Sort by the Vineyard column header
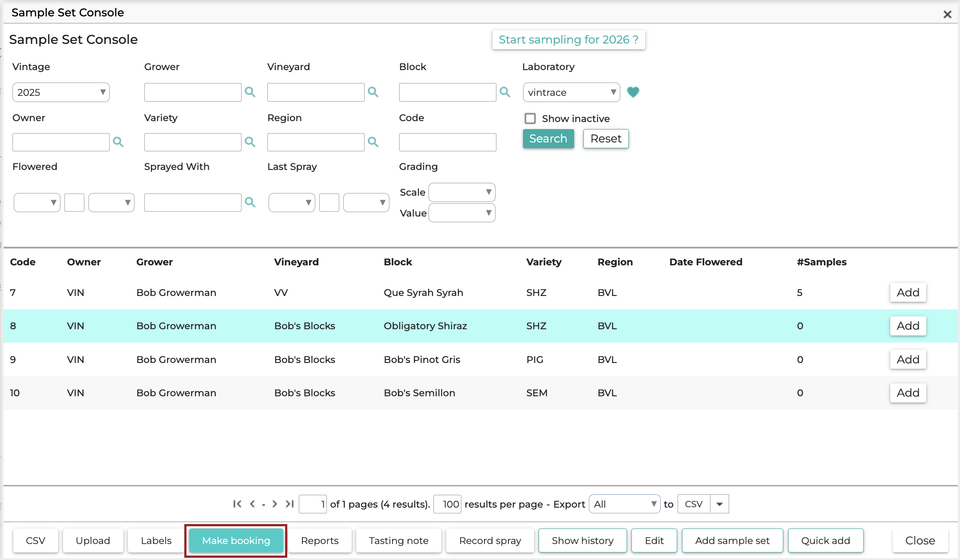Viewport: 960px width, 560px height. (296, 262)
